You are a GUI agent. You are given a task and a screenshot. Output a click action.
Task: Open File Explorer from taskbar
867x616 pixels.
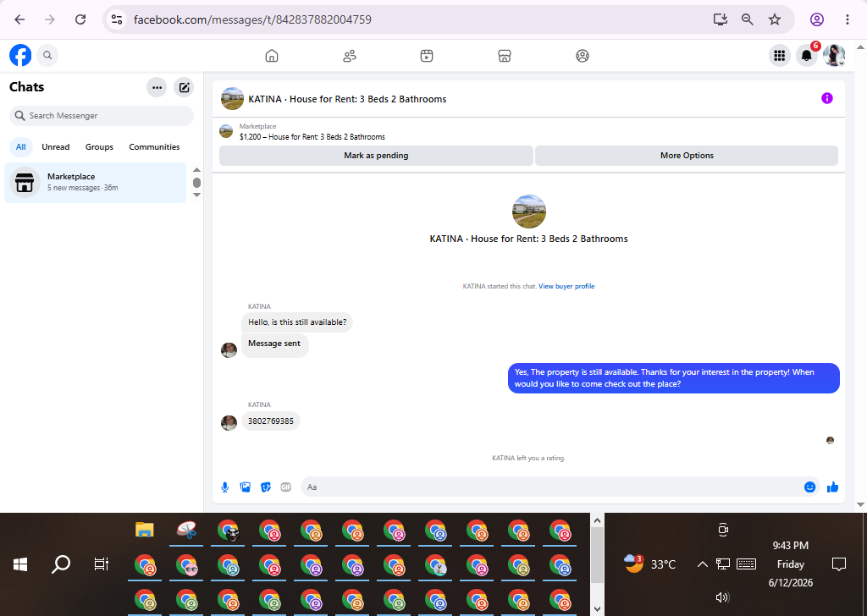(144, 530)
